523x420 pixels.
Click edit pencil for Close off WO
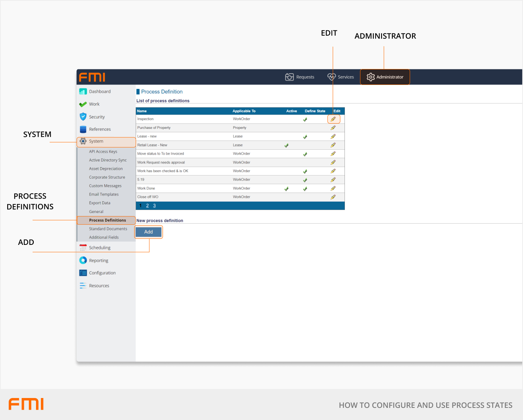click(333, 197)
